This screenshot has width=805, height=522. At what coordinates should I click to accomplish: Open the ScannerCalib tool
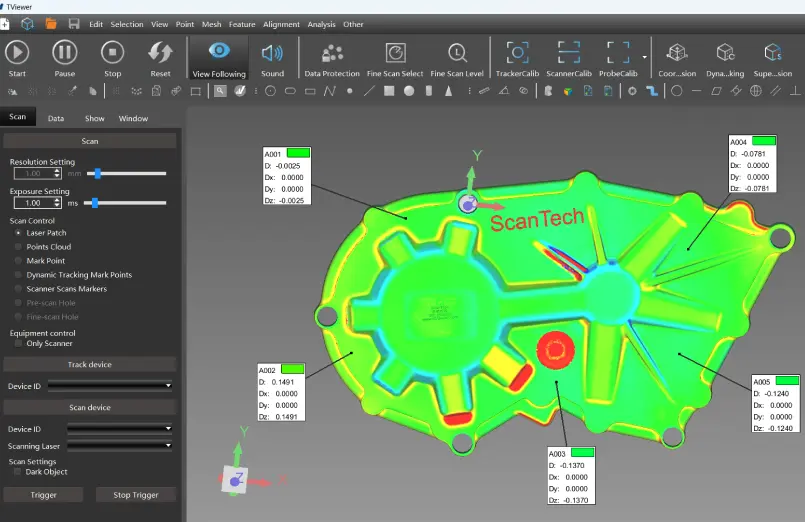click(568, 53)
